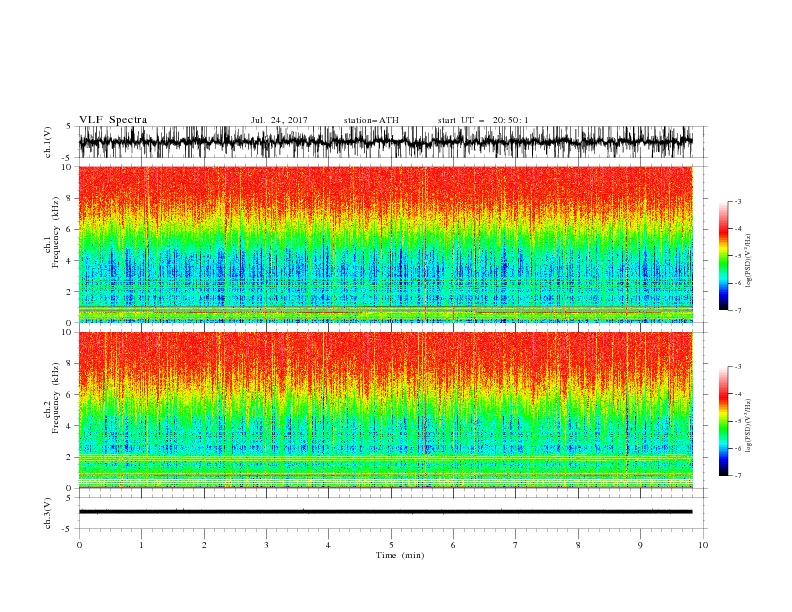Click the time axis "3" tick label
Screen dimensions: 792x612
tap(266, 545)
